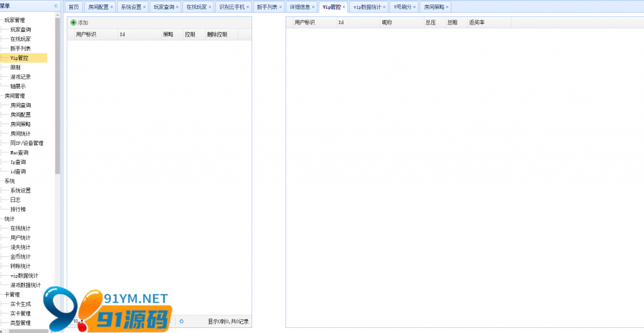Viewport: 644px width, 333px height.
Task: Open the page size dropdown showing 10
Action: pyautogui.click(x=78, y=321)
